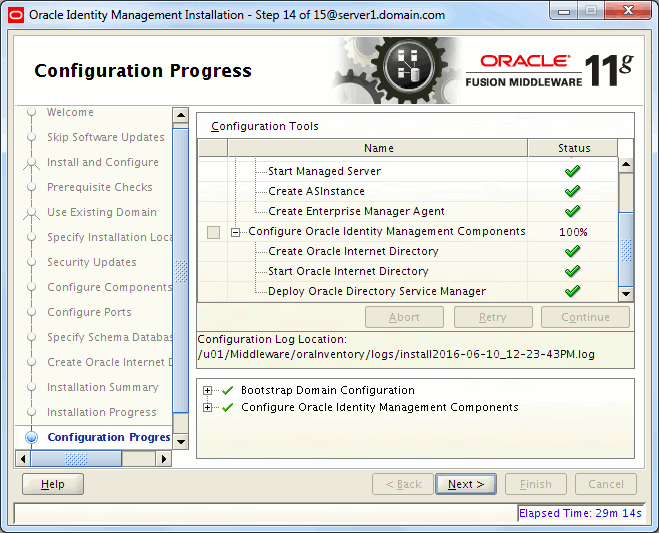
Task: Click the Name column header
Action: pyautogui.click(x=378, y=148)
